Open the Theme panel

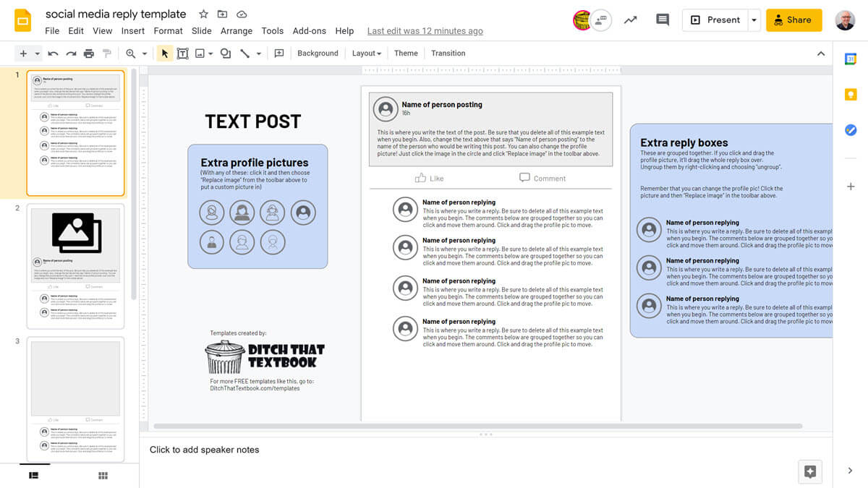click(x=406, y=53)
